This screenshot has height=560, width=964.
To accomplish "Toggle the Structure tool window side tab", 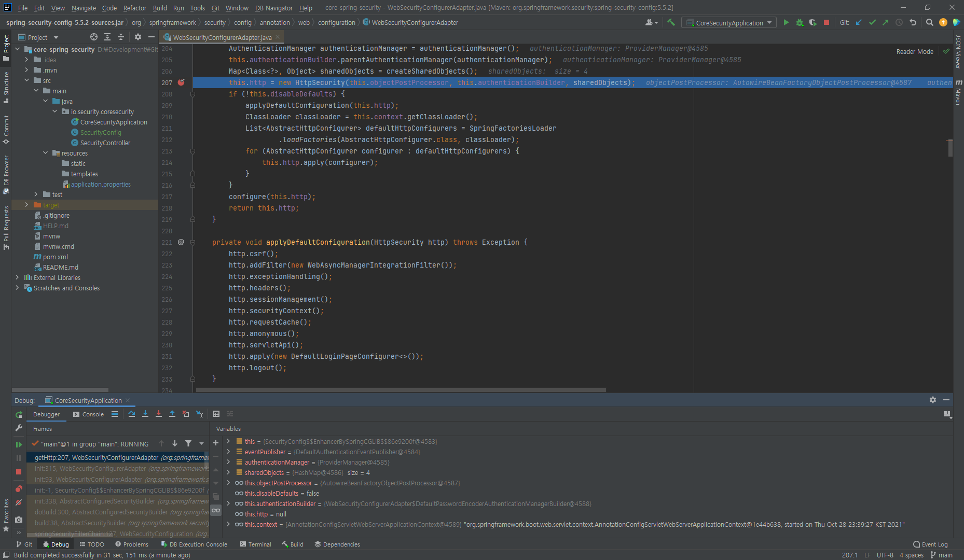I will click(6, 87).
